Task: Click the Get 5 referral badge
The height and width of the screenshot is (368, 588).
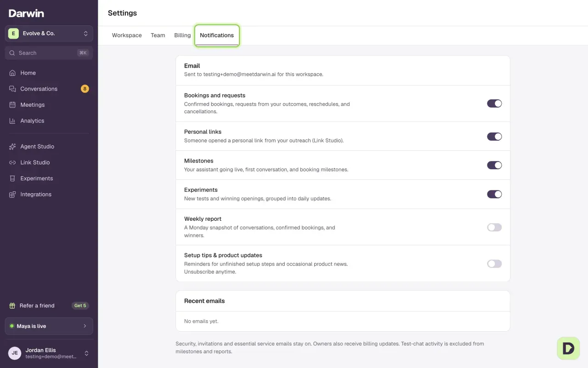Action: click(80, 305)
